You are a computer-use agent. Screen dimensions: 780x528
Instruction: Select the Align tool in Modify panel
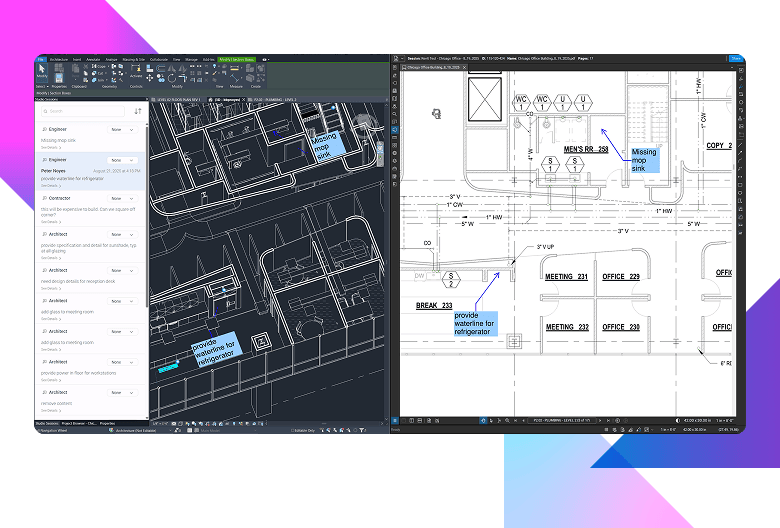pos(149,68)
